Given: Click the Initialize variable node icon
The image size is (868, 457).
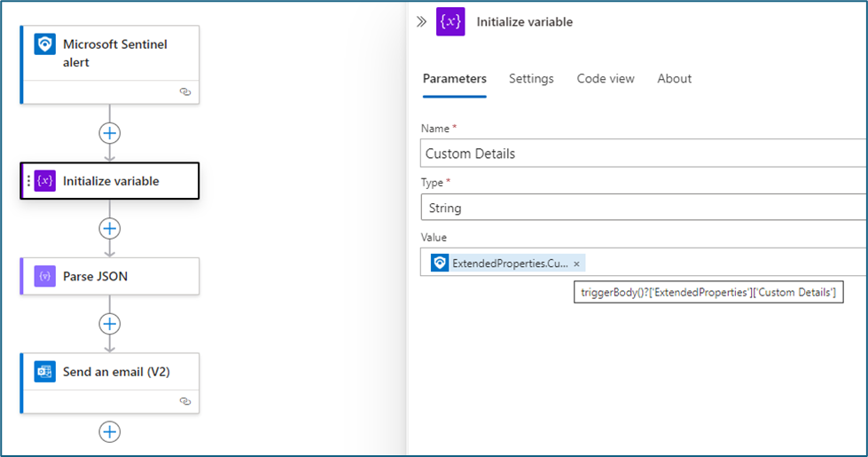Looking at the screenshot, I should click(x=45, y=181).
